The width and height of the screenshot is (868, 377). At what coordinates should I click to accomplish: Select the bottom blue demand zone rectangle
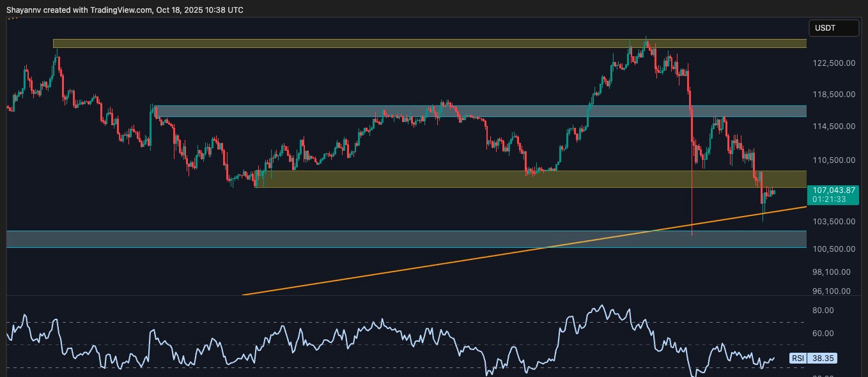click(x=407, y=239)
